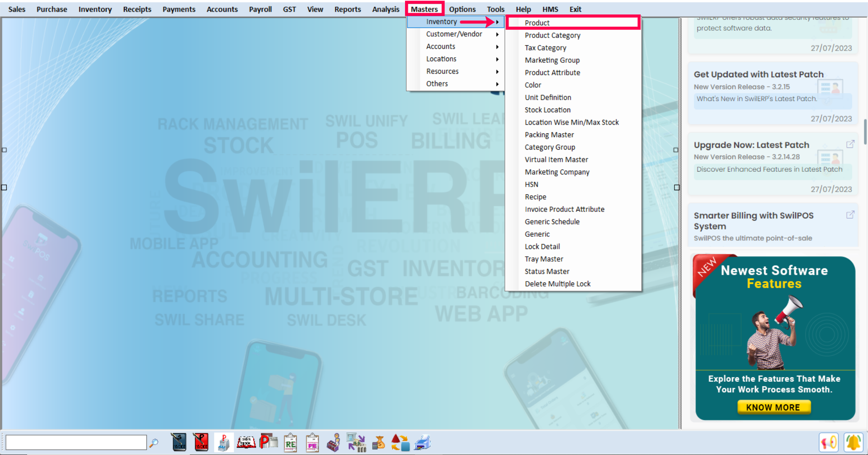This screenshot has height=455, width=868.
Task: Click the Newest Software Features banner
Action: point(775,338)
